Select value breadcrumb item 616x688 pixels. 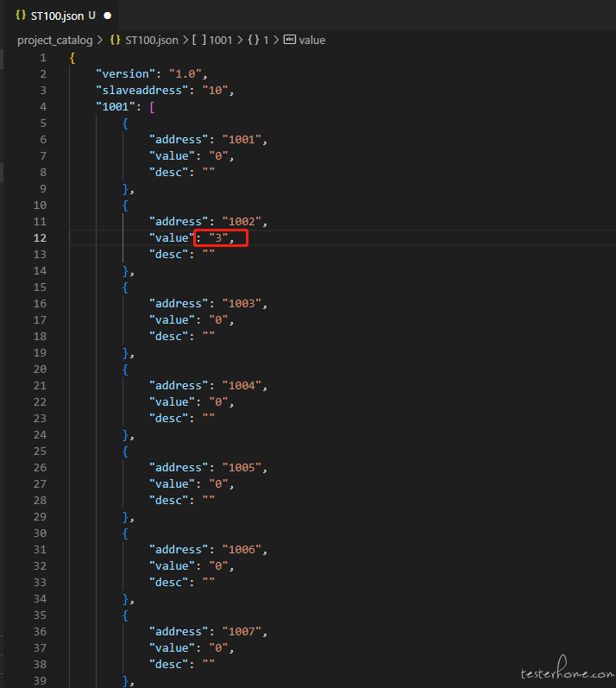pos(312,41)
